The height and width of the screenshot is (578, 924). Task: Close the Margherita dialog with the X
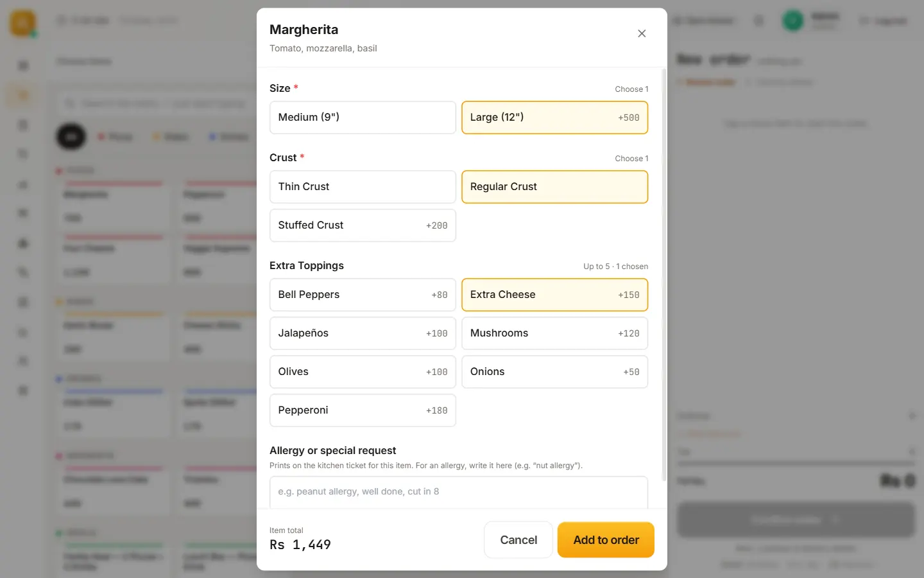coord(642,33)
